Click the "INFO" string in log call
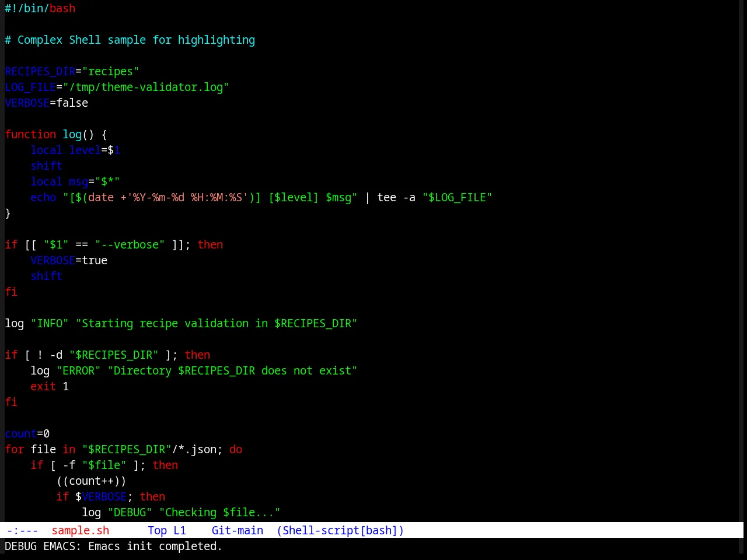747x560 pixels. click(x=50, y=323)
